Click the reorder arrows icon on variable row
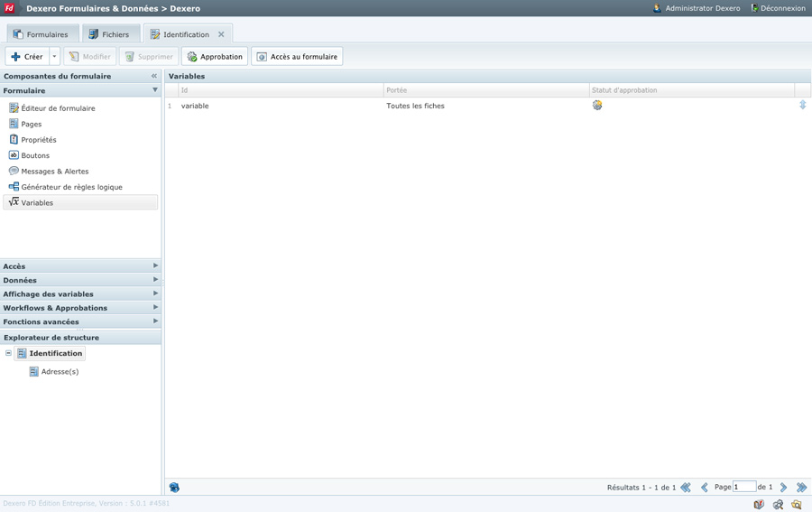The width and height of the screenshot is (812, 512). pyautogui.click(x=802, y=106)
